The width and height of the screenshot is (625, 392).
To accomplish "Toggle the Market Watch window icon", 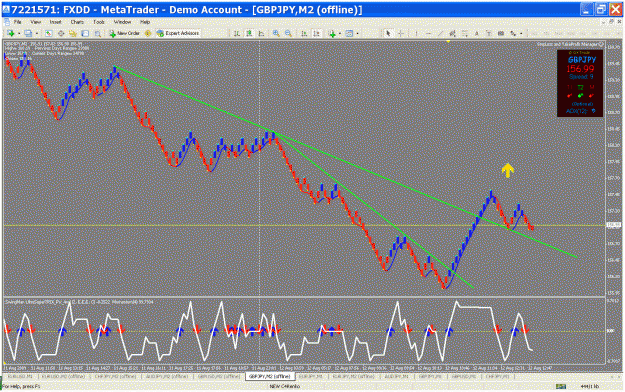I will 48,33.
